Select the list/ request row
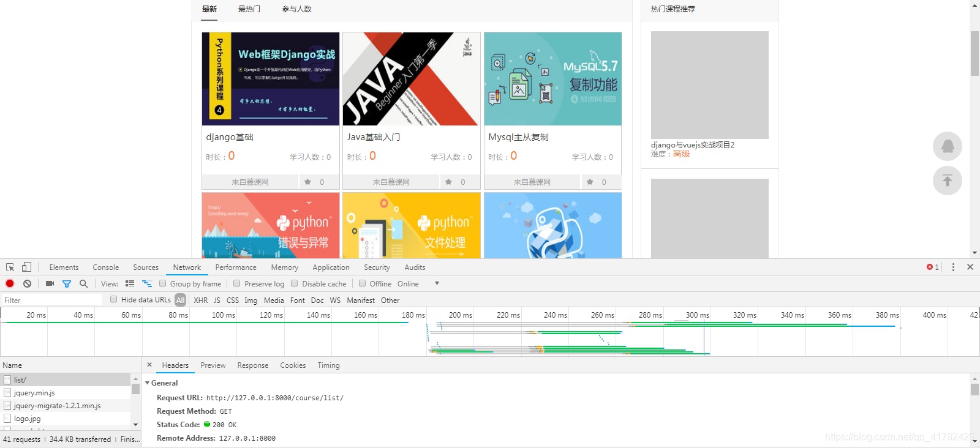 tap(66, 379)
